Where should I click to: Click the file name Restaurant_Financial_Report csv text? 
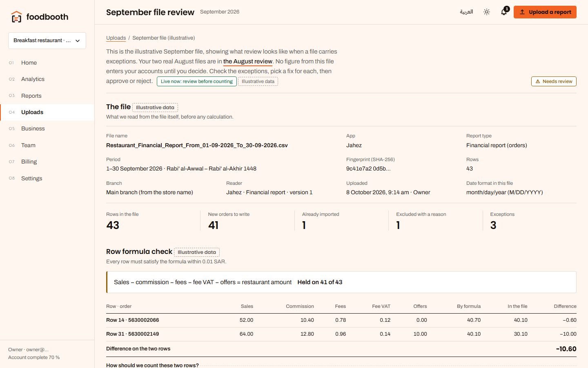point(197,145)
